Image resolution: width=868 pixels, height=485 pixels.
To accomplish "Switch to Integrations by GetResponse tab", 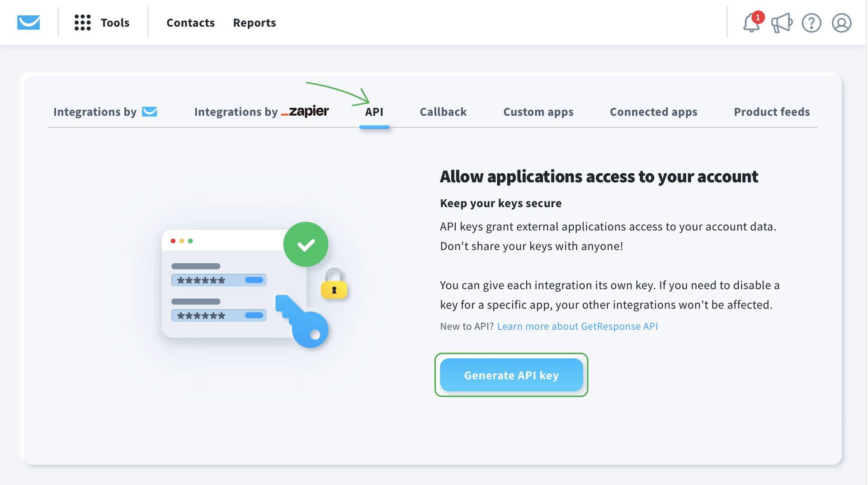I will 105,112.
